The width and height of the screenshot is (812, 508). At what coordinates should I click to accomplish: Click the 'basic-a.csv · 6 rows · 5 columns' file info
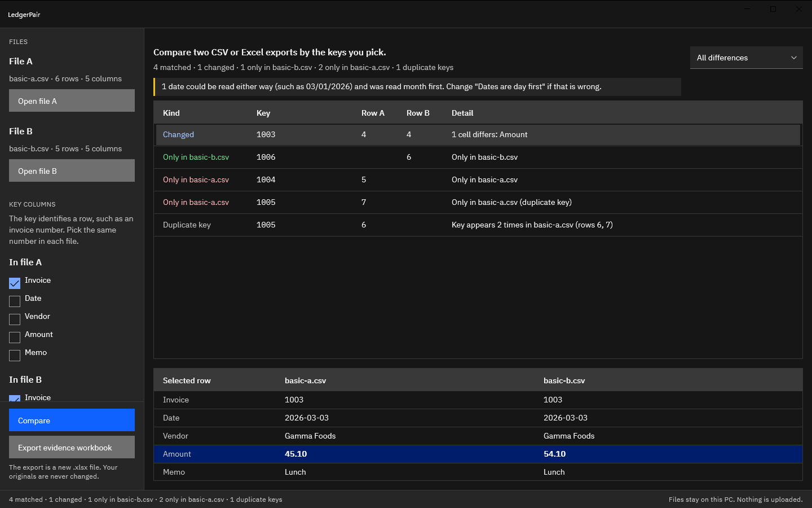(65, 78)
